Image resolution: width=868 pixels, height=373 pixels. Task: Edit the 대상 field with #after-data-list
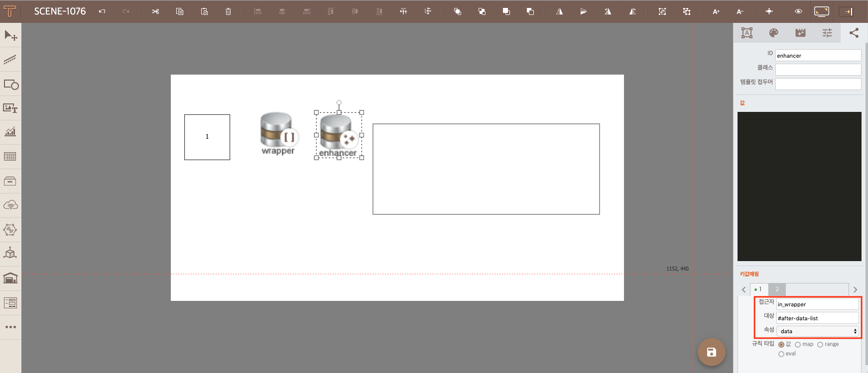[x=817, y=318]
